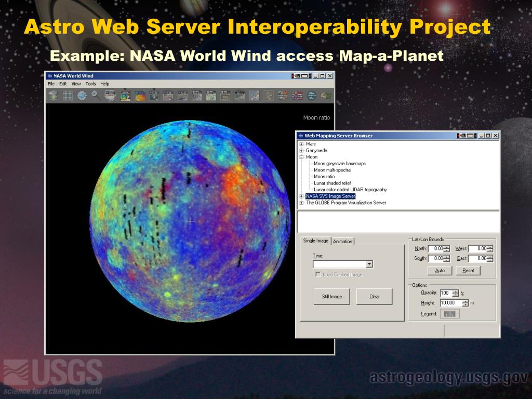Expand The GLOBE Program Visualization Server node
Image resolution: width=532 pixels, height=399 pixels.
click(301, 203)
